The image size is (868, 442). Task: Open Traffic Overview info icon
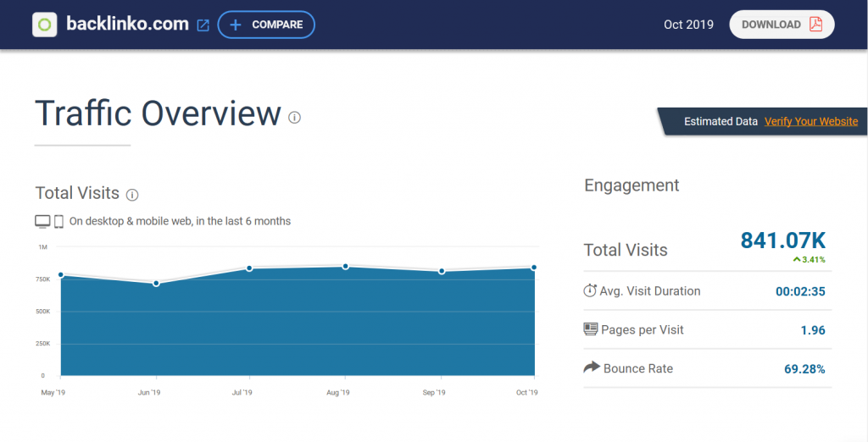(x=294, y=118)
